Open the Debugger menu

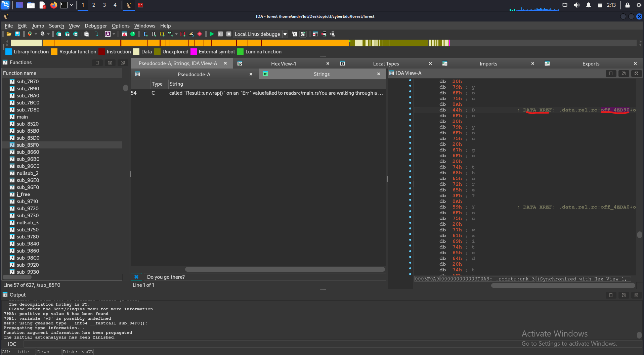pos(96,26)
